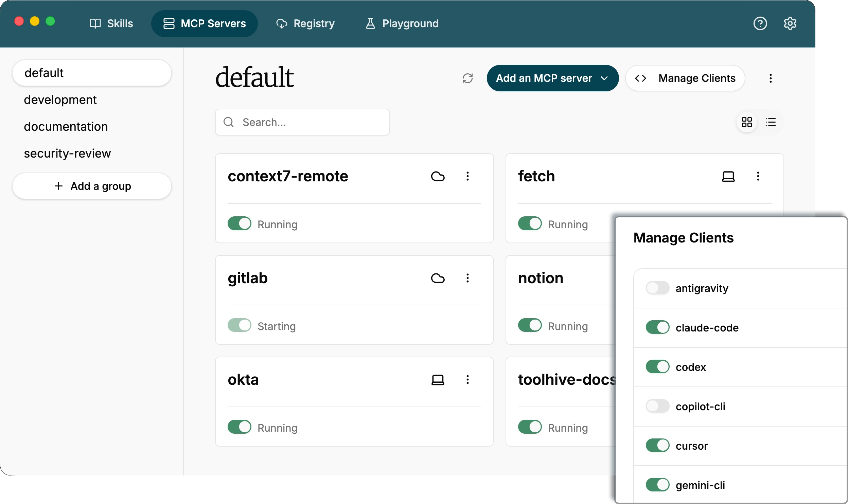Open the settings gear icon

click(x=790, y=23)
